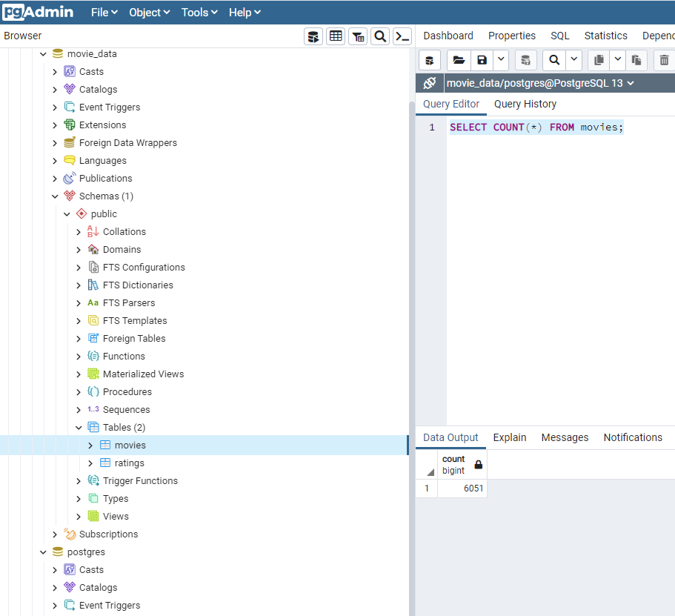Screen dimensions: 675x616
Task: Expand the movies table node
Action: pos(90,446)
